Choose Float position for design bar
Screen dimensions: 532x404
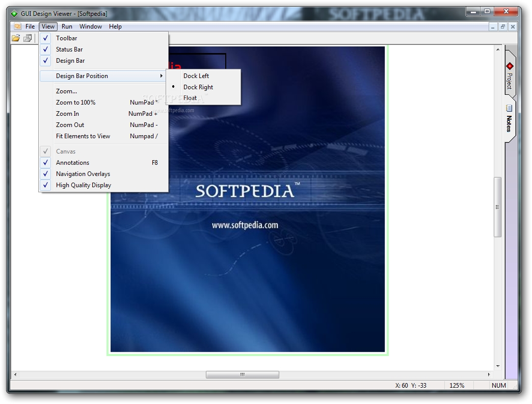(203, 98)
